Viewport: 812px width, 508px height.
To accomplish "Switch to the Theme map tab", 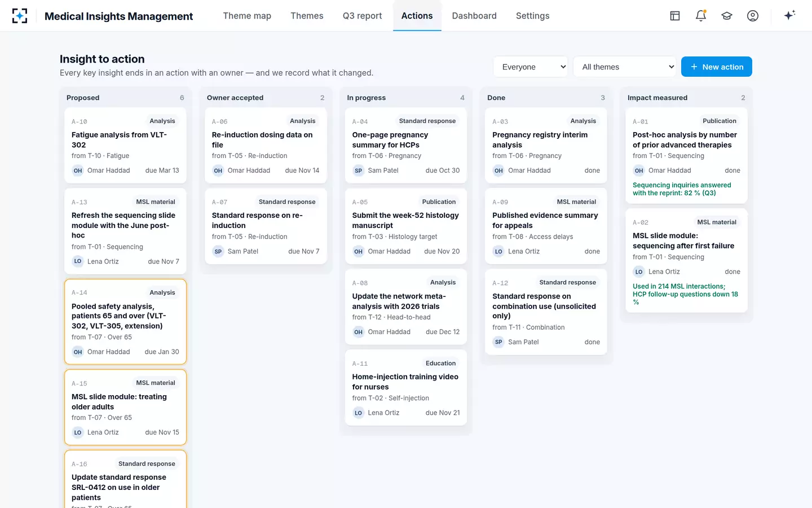I will [247, 16].
